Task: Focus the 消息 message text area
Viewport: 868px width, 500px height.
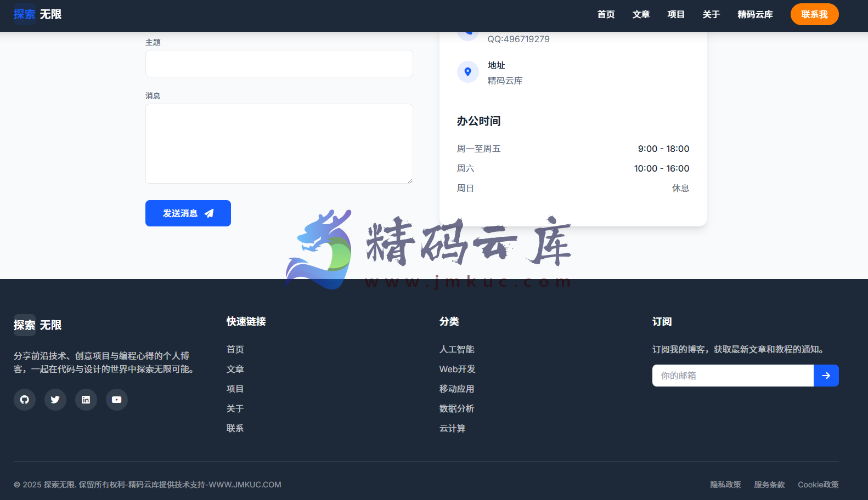Action: click(x=279, y=144)
